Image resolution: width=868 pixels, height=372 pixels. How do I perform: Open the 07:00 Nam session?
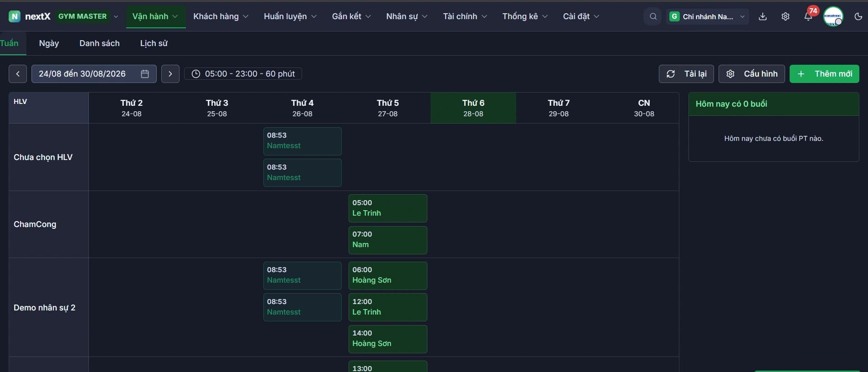pyautogui.click(x=388, y=240)
